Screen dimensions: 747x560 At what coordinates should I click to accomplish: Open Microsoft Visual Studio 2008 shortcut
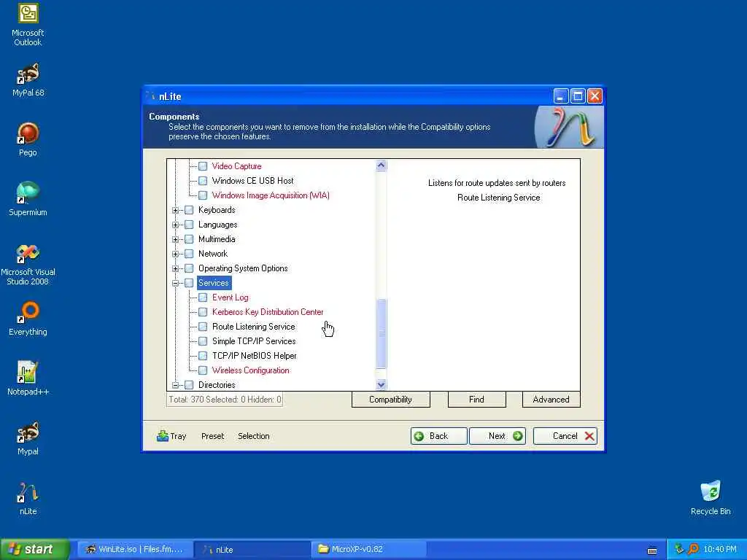[28, 264]
